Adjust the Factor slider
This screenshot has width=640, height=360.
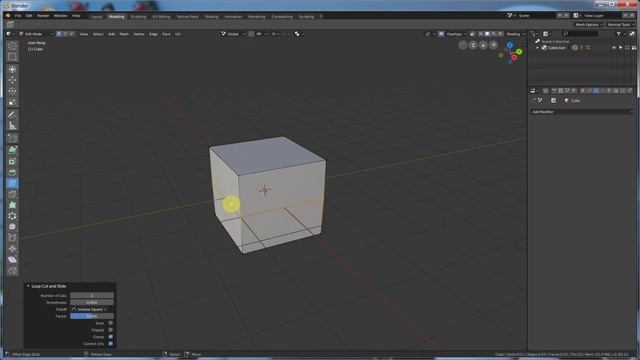click(x=92, y=316)
